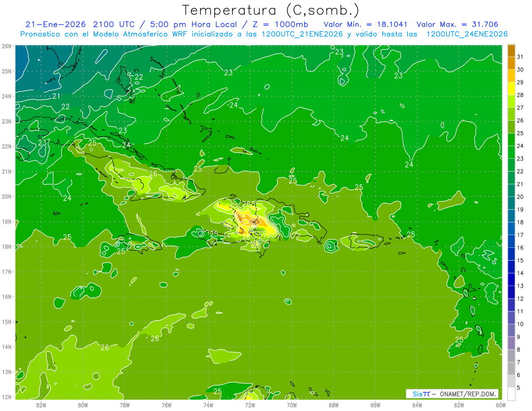Click the purple swatch between 8 and 9
The width and height of the screenshot is (532, 411).
511,343
